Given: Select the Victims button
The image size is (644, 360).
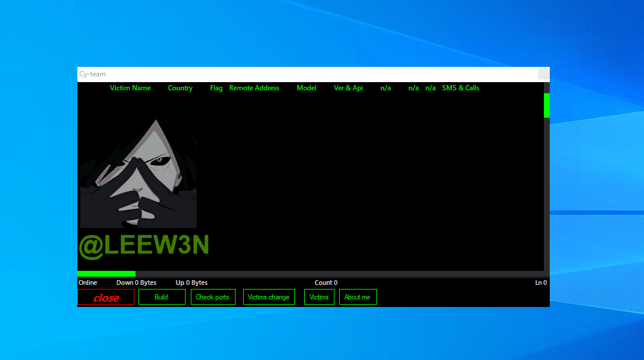Looking at the screenshot, I should coord(319,297).
